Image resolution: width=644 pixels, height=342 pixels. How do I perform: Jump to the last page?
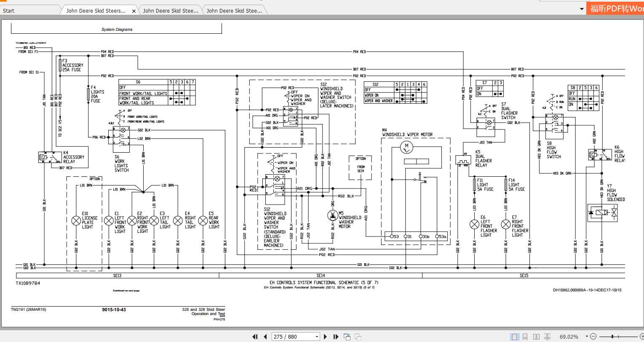point(336,337)
